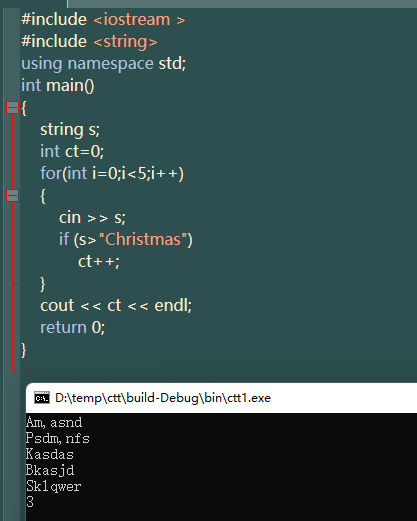
Task: Click the string s; declaration
Action: click(70, 129)
